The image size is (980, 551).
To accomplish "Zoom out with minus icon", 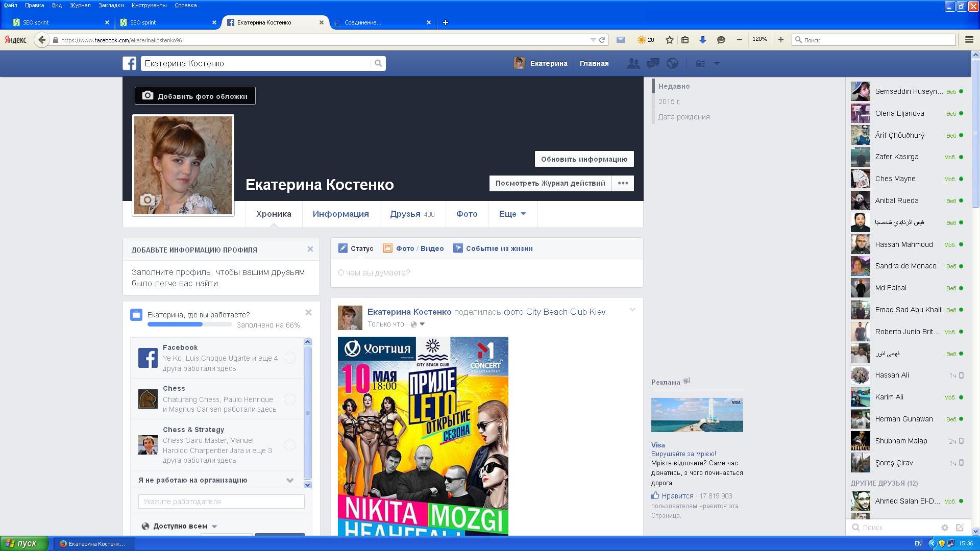I will 740,40.
